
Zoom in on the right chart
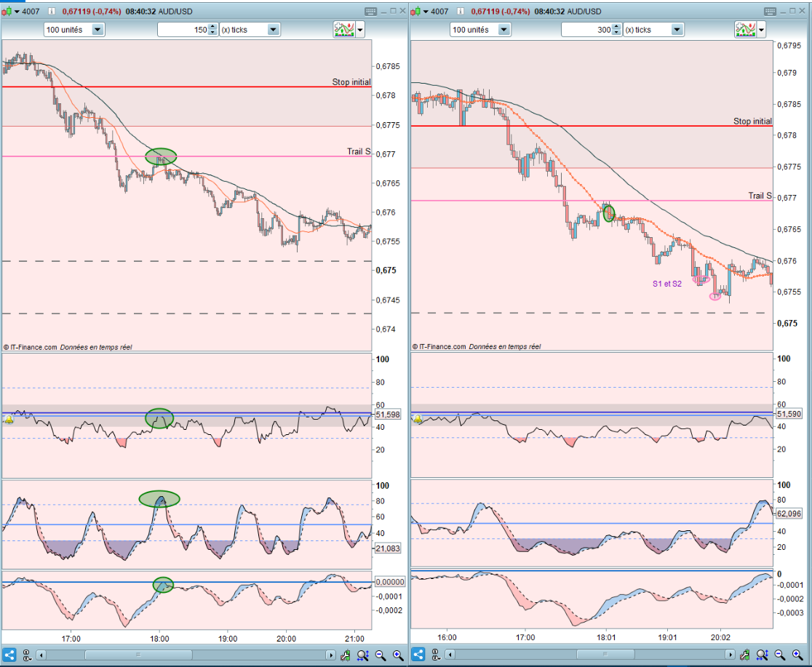coord(797,655)
